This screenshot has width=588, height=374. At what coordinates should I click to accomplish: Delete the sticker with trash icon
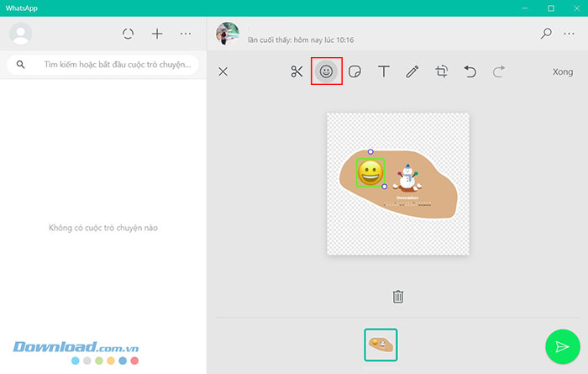click(398, 297)
